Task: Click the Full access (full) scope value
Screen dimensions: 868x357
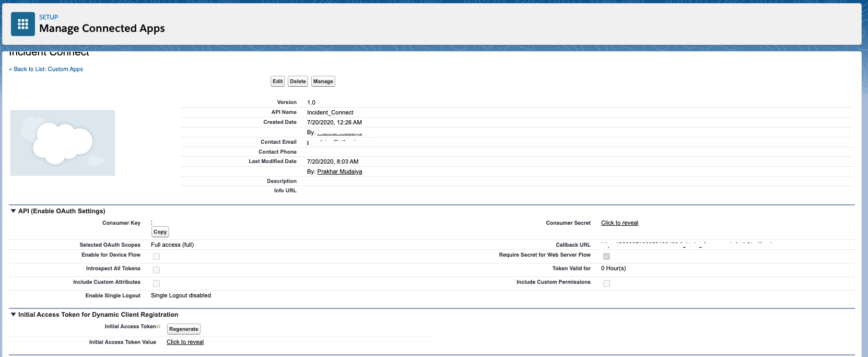Action: tap(172, 245)
